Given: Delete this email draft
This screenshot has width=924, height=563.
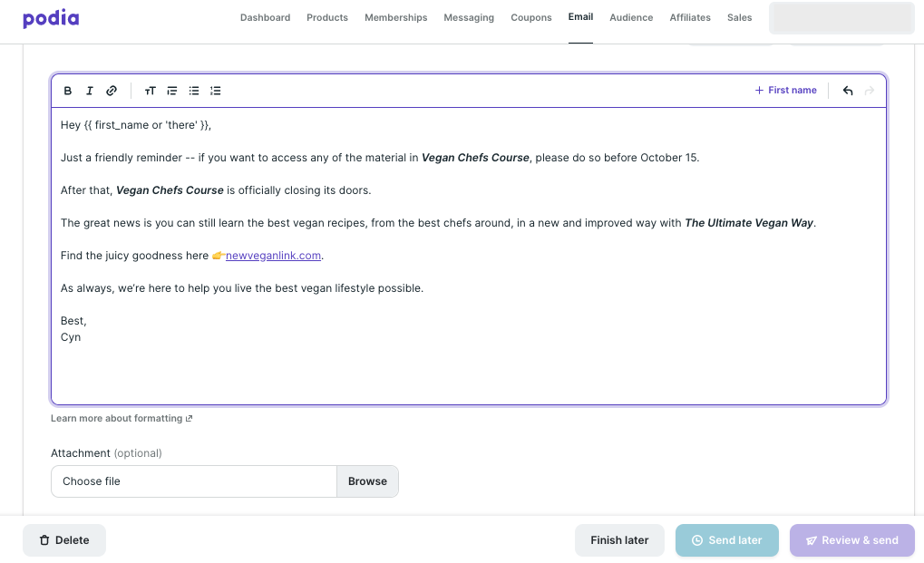Looking at the screenshot, I should pyautogui.click(x=63, y=539).
